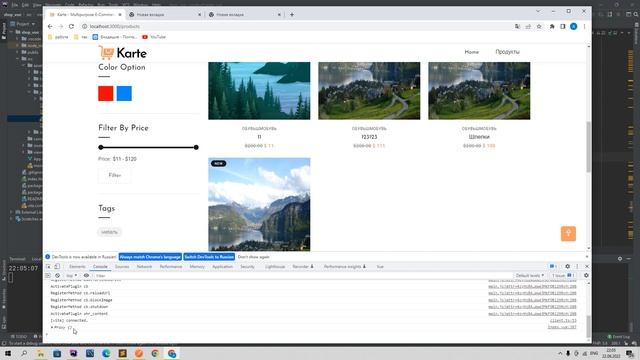This screenshot has height=360, width=640.
Task: Toggle DevTools device toolbar icon
Action: [57, 267]
